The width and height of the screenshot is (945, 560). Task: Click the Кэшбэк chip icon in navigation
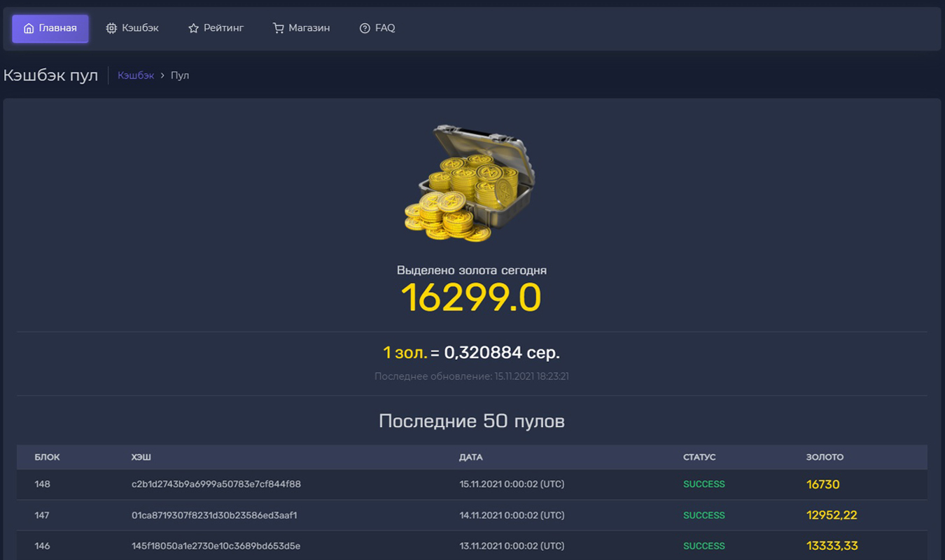point(111,29)
